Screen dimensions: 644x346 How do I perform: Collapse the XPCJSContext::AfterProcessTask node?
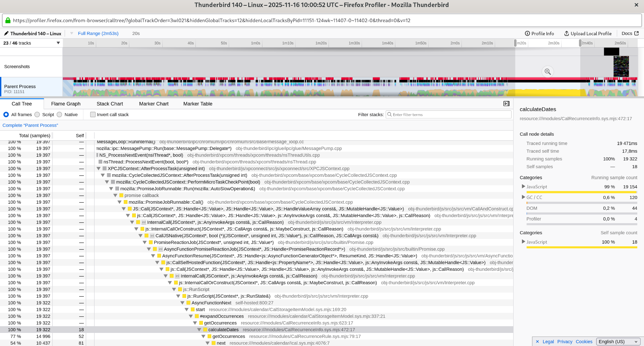[x=99, y=169]
